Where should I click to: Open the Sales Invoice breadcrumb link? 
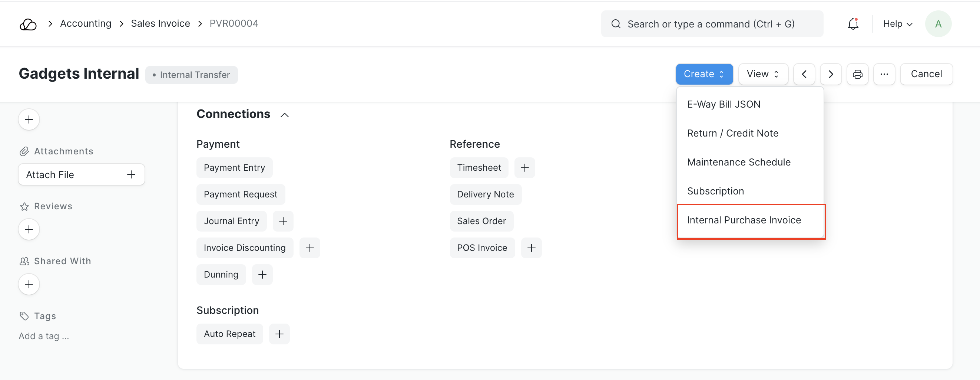click(x=160, y=24)
